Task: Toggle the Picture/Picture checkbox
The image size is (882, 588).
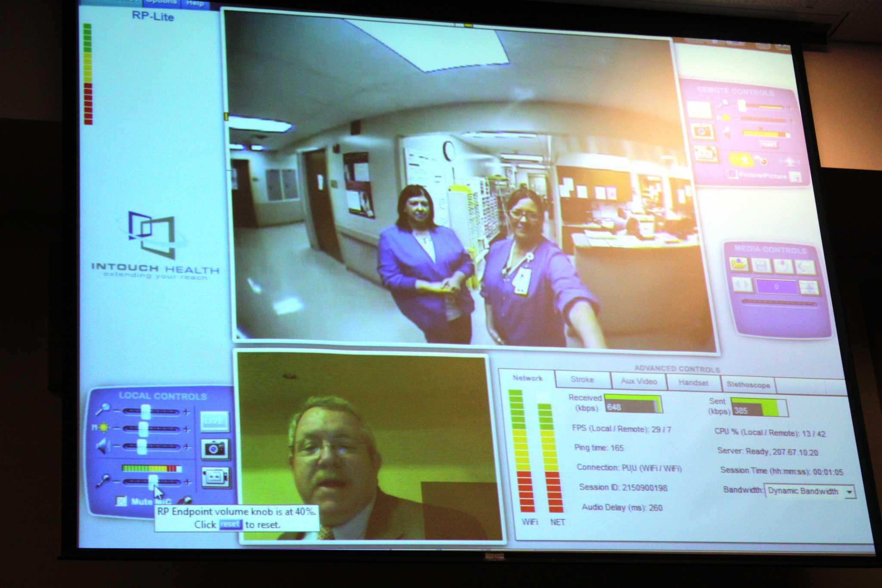Action: 732,174
